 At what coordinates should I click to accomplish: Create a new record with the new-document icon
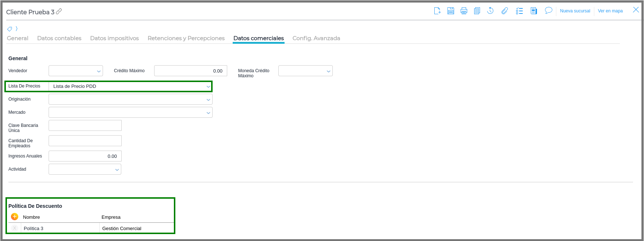point(437,11)
